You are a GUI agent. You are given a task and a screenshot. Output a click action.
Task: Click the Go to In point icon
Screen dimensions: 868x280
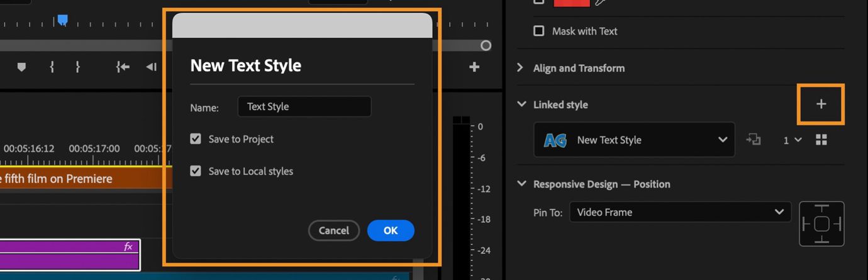pos(123,67)
